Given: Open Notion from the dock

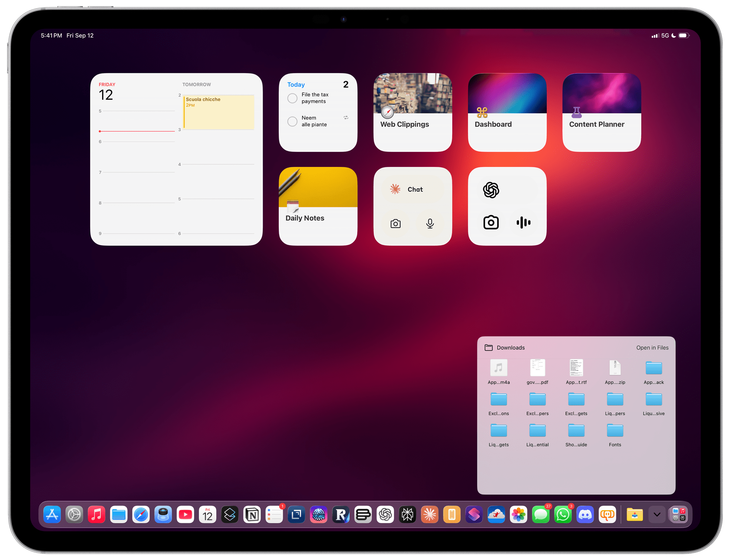Looking at the screenshot, I should coord(252,515).
